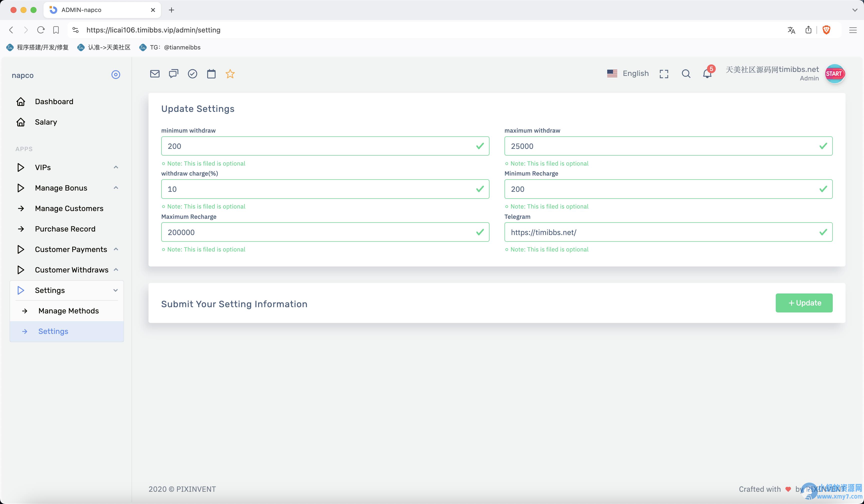The width and height of the screenshot is (864, 504).
Task: Open the Salary menu item
Action: pyautogui.click(x=67, y=122)
